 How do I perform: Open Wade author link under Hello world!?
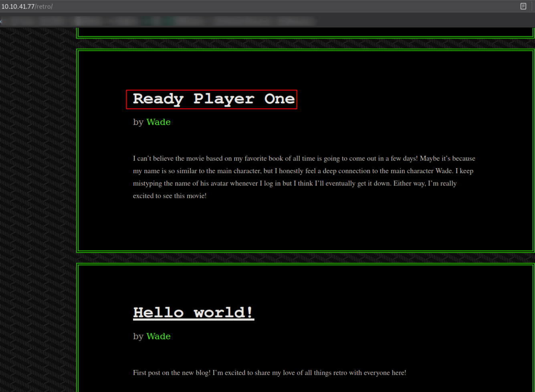158,336
